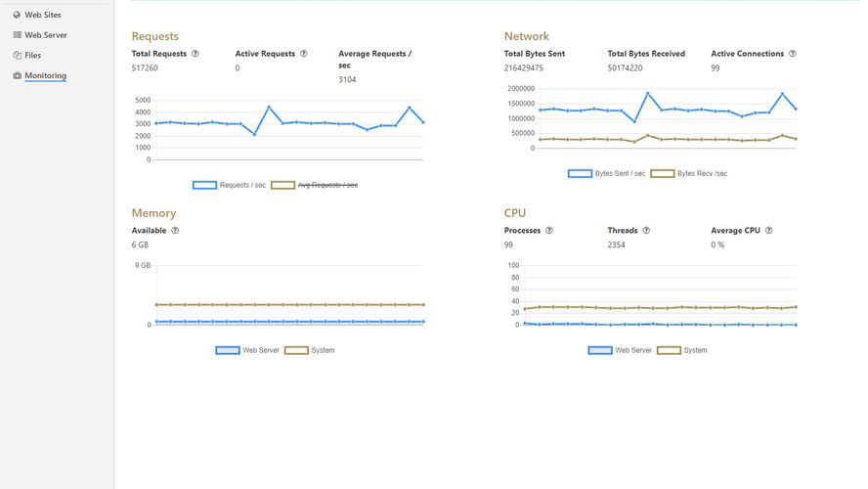Click help icon beside Active Connections
The width and height of the screenshot is (868, 489).
pyautogui.click(x=793, y=54)
